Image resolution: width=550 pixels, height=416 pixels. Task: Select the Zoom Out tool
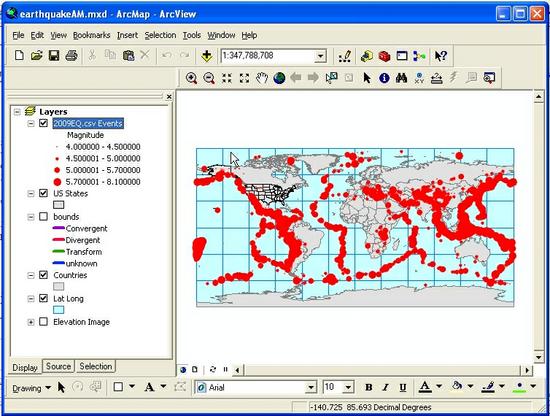pyautogui.click(x=209, y=78)
